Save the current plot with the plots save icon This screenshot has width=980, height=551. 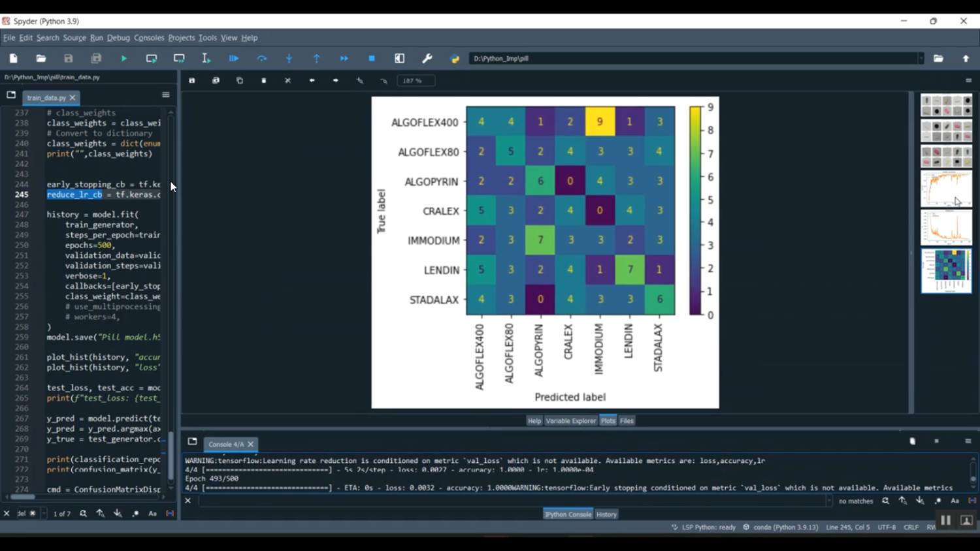click(x=192, y=81)
